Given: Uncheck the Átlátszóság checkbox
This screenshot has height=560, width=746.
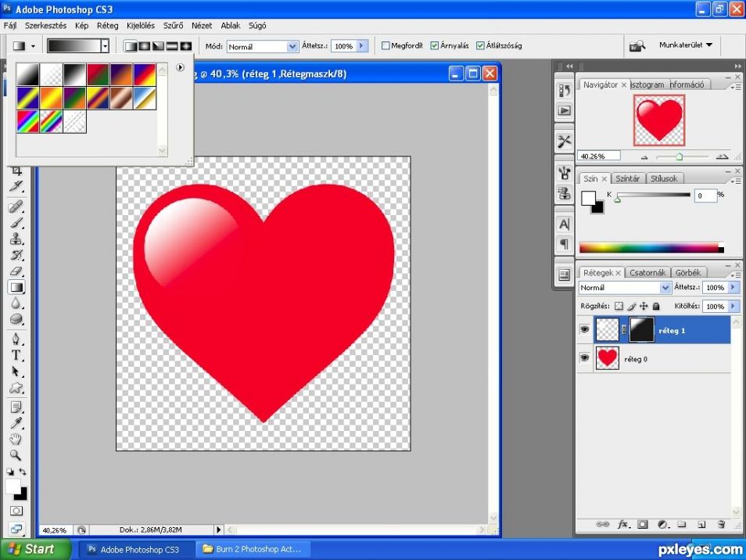Looking at the screenshot, I should coord(481,45).
